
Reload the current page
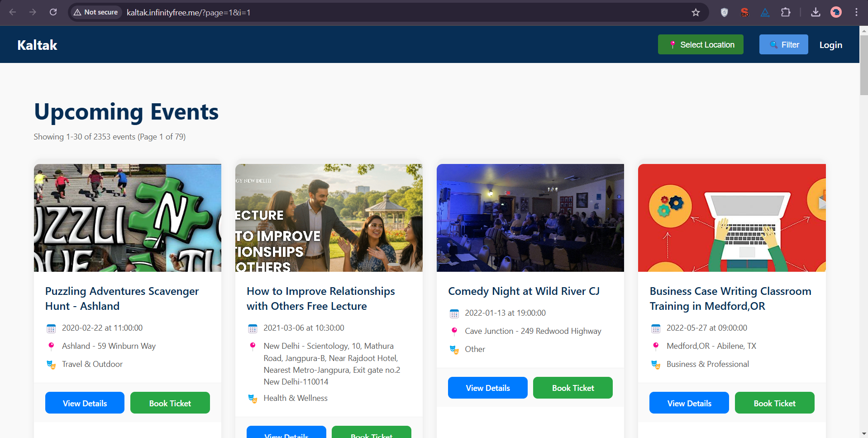[53, 12]
